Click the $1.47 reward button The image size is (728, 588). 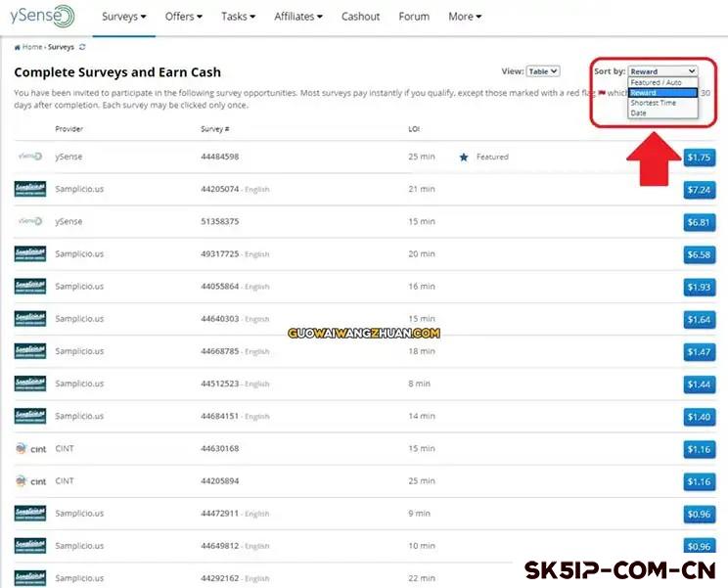700,352
